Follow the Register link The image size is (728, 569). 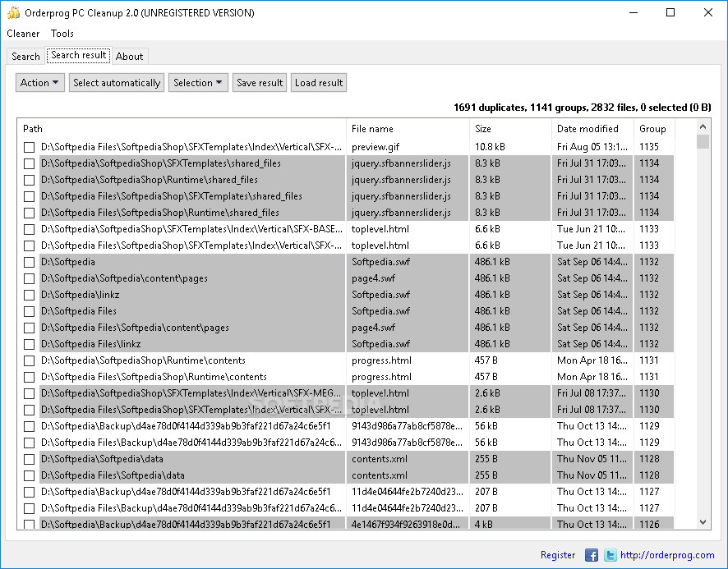[x=558, y=555]
